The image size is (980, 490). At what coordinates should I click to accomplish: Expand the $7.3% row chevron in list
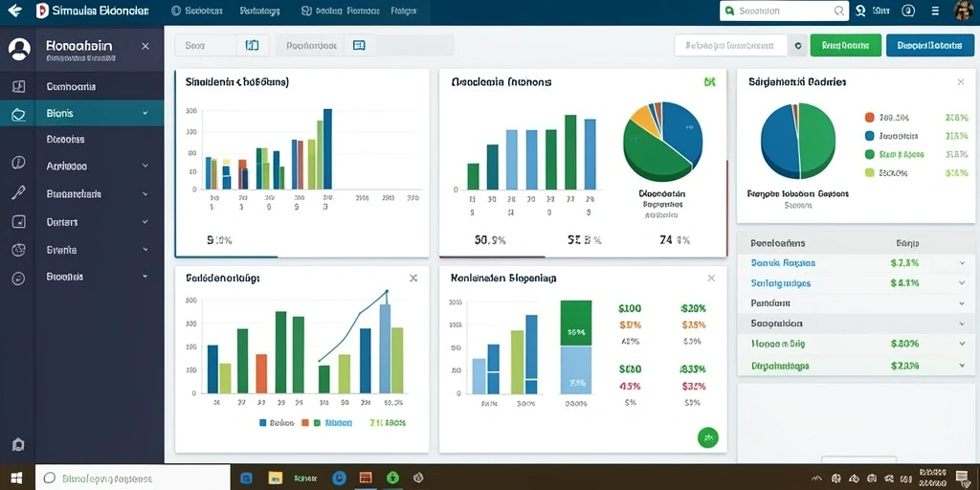tap(962, 263)
